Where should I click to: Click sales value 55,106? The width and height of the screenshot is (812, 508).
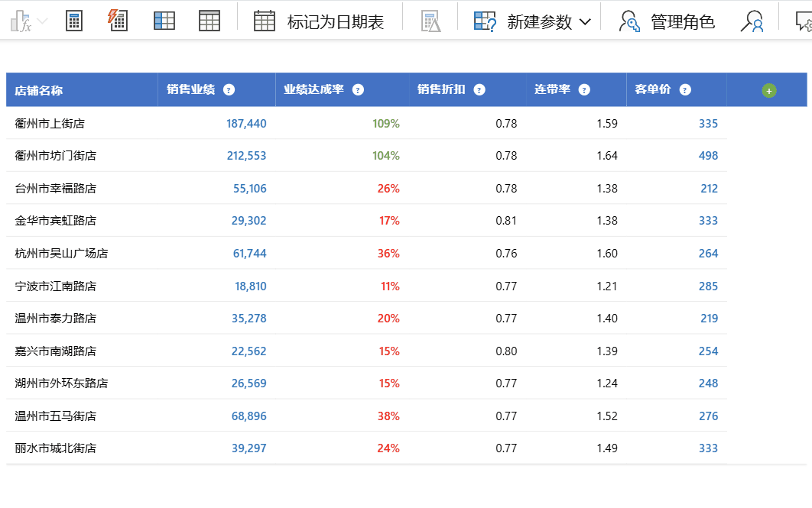[x=249, y=188]
